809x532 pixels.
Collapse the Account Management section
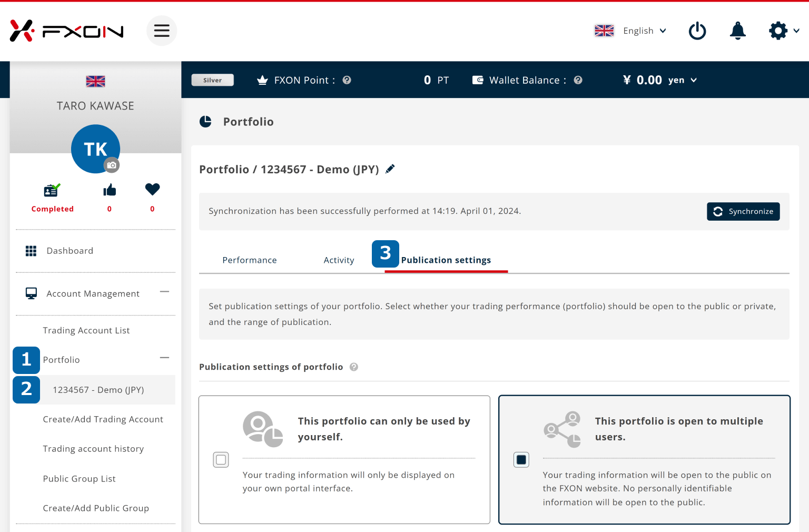tap(165, 292)
